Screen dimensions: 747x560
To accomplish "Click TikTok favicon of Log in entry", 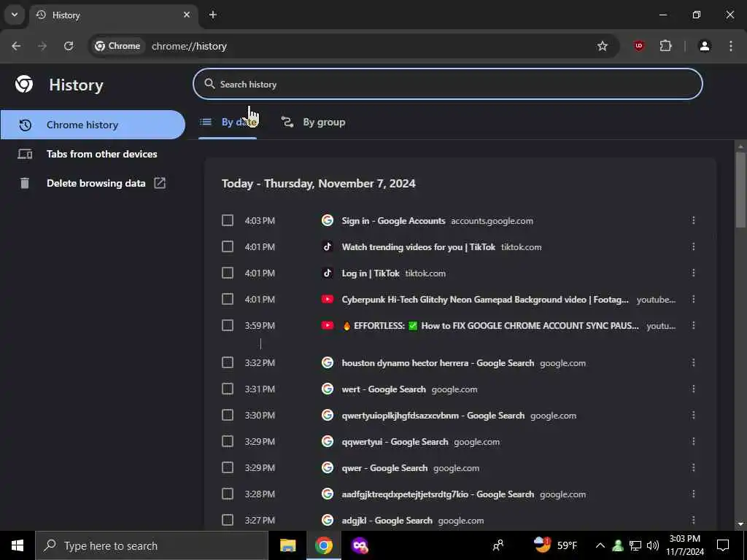I will click(x=328, y=273).
